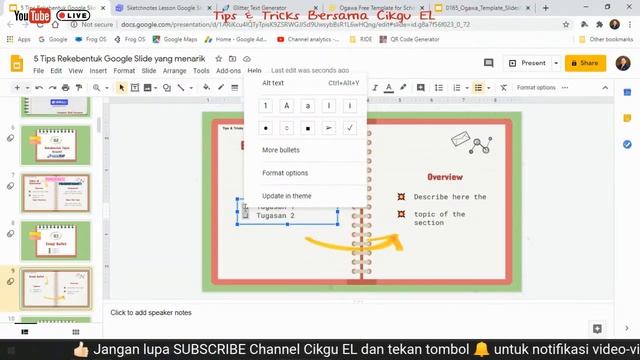The image size is (640, 360).
Task: Open Google Calendar in side panel
Action: (x=627, y=92)
